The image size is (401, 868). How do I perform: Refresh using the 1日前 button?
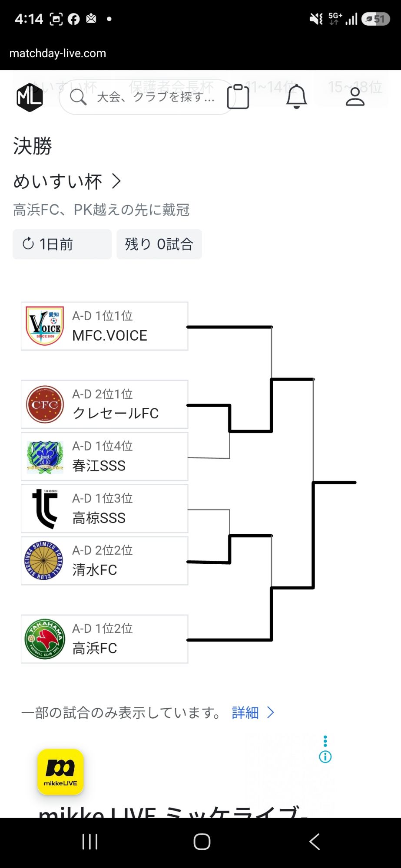[62, 244]
